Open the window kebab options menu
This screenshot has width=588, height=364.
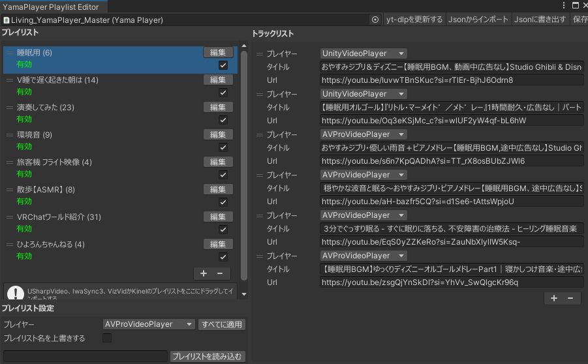click(564, 5)
